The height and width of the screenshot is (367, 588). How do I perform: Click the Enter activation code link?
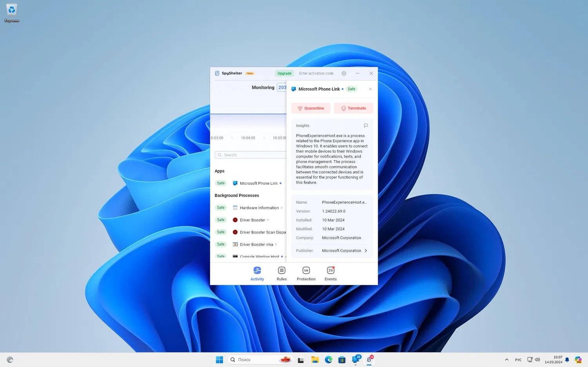coord(316,73)
